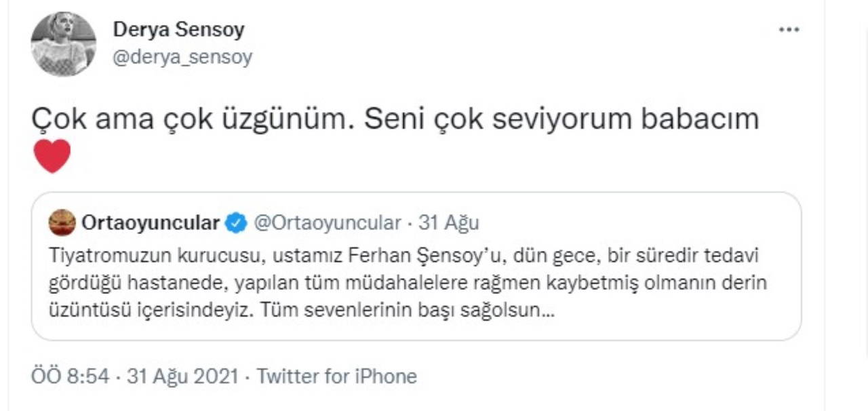Click Derya Sensoy's profile picture
The height and width of the screenshot is (411, 868).
tap(63, 44)
